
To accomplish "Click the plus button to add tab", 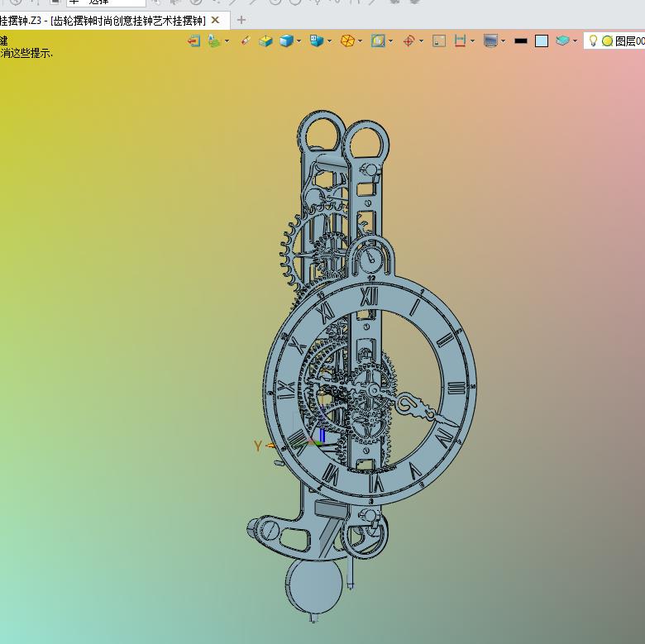I will tap(241, 20).
